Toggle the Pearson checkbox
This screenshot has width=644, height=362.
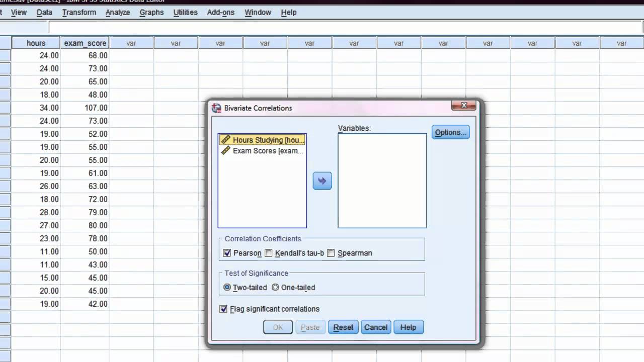[227, 253]
